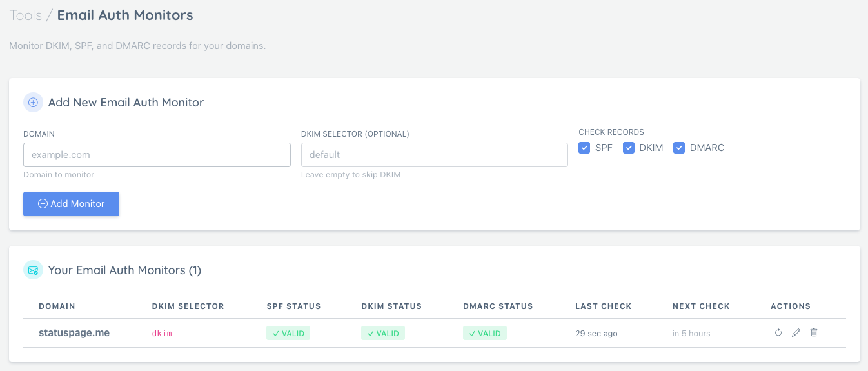The width and height of the screenshot is (868, 371).
Task: Click the DMARC status VALID badge
Action: (485, 334)
